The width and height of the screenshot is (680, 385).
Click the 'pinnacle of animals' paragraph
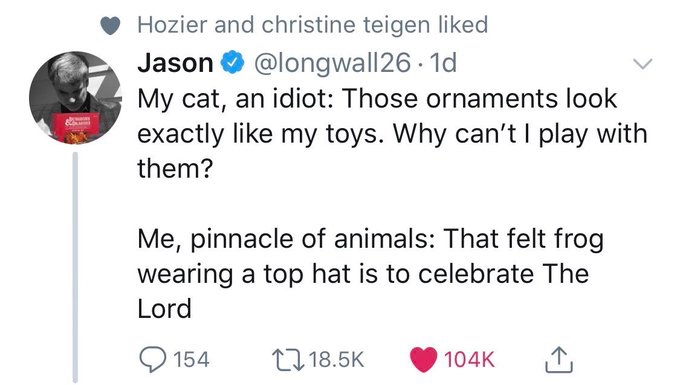tap(371, 274)
